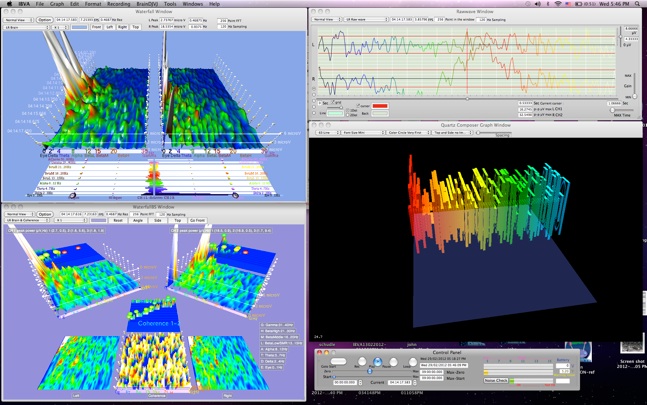Click the Zero slider knob in Control Panel

[x=370, y=371]
